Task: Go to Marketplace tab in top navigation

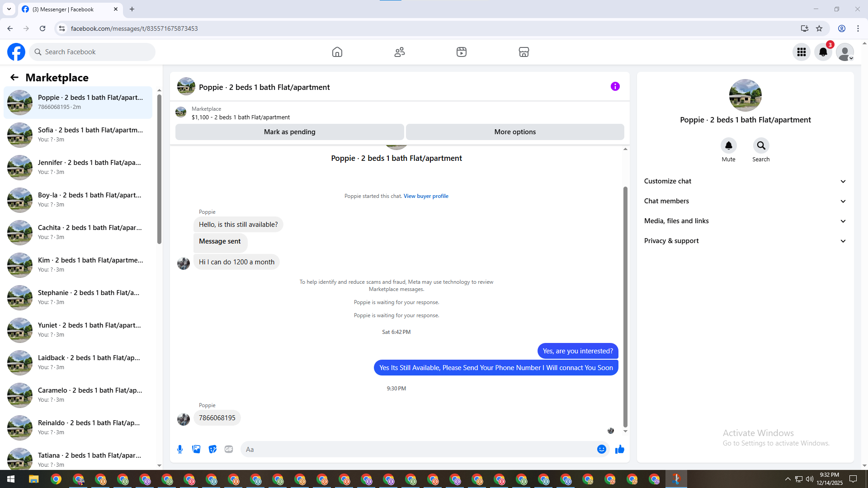Action: click(524, 52)
